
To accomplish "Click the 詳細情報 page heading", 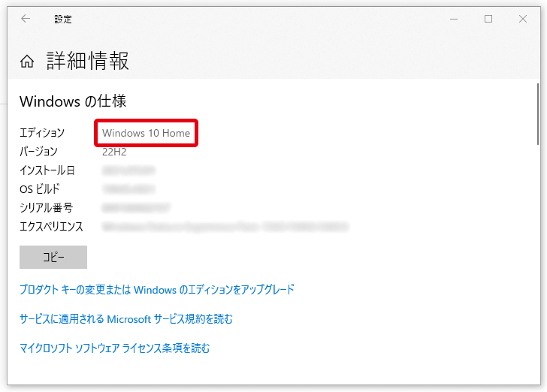I will (x=88, y=61).
